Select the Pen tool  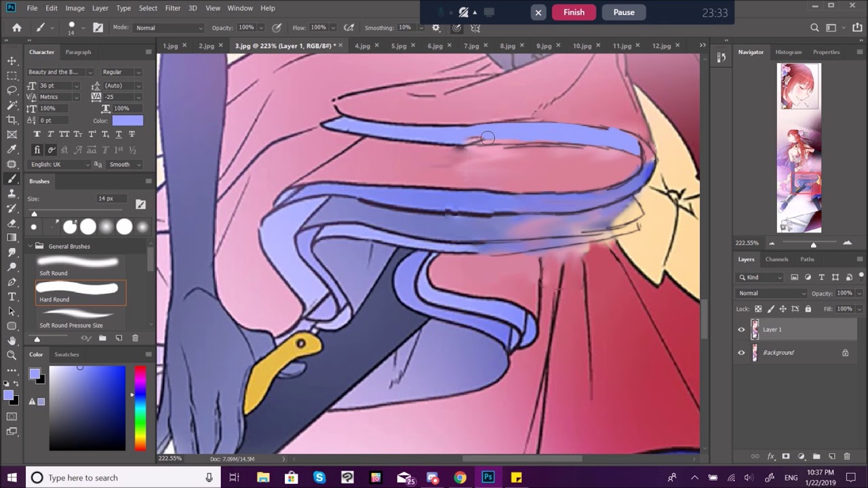(x=12, y=282)
